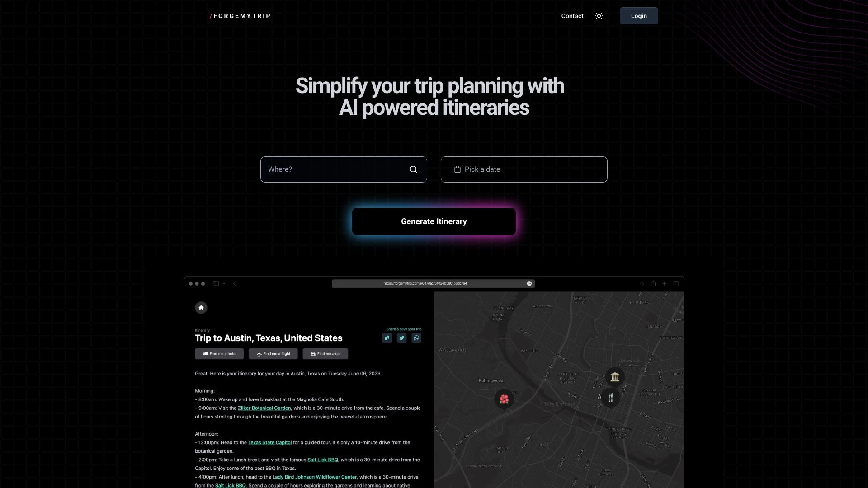Toggle the car rental button in preview
This screenshot has width=868, height=488.
pos(325,353)
